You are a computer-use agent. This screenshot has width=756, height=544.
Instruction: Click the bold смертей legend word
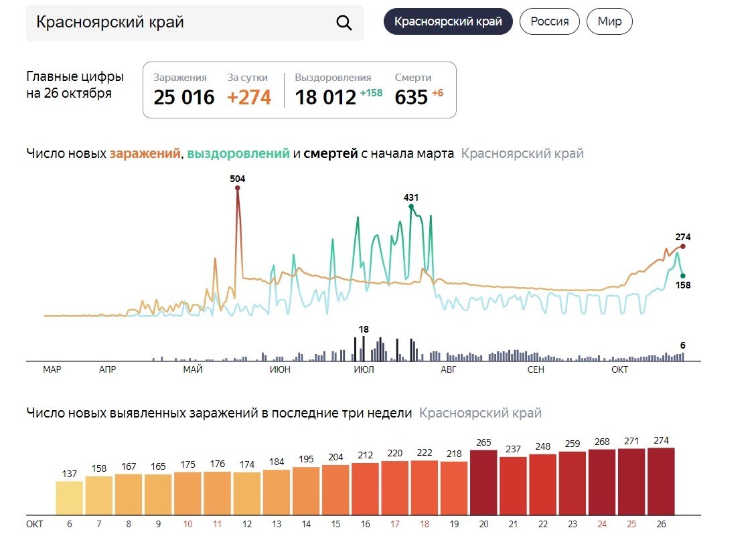330,153
